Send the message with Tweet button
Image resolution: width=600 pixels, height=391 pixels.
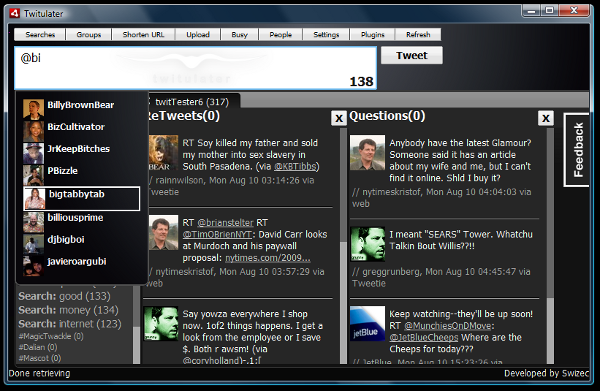click(412, 55)
